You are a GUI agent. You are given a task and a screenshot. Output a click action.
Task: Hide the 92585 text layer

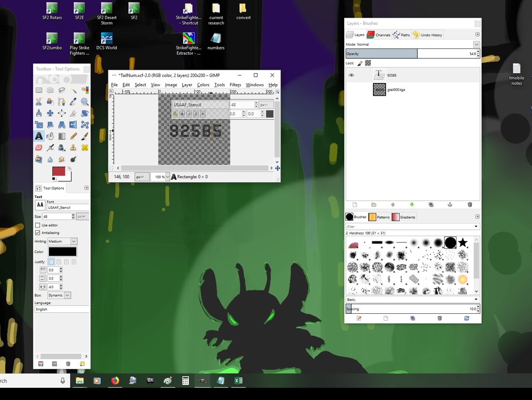click(x=351, y=75)
